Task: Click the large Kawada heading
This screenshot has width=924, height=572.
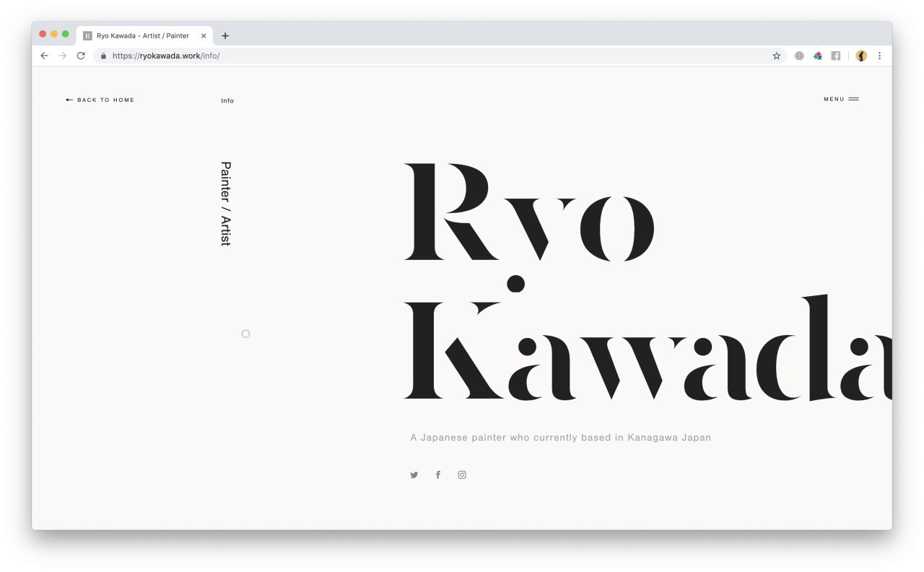Action: (648, 348)
